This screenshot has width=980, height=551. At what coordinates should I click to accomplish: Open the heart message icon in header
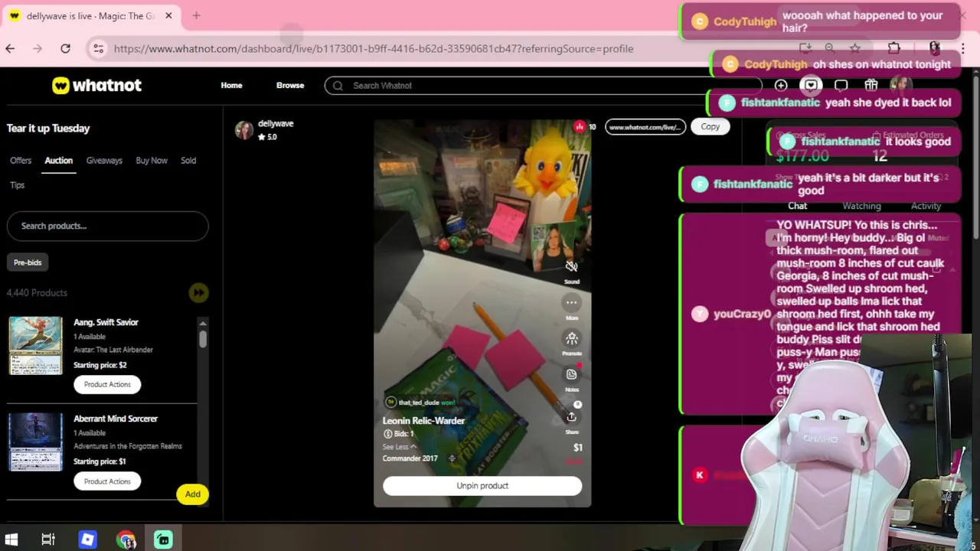coord(811,85)
